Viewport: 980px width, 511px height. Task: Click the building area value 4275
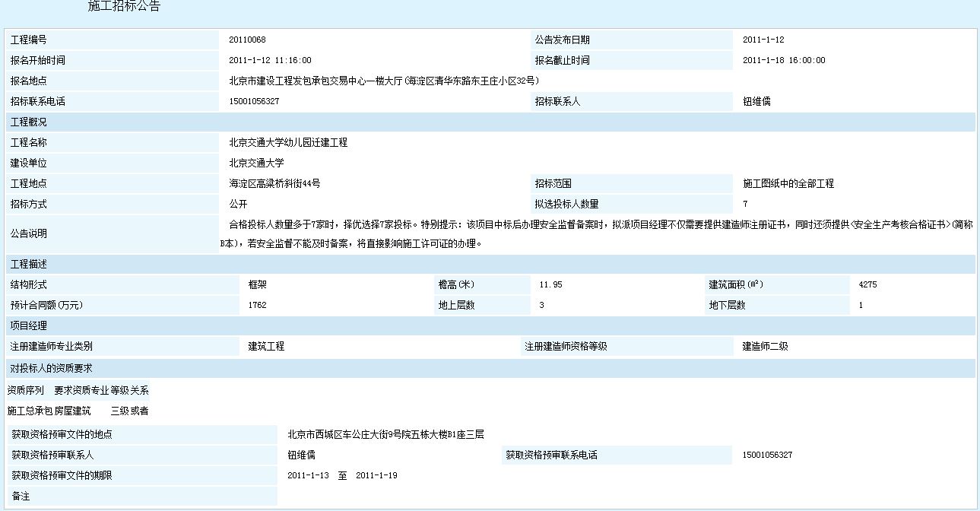click(867, 284)
